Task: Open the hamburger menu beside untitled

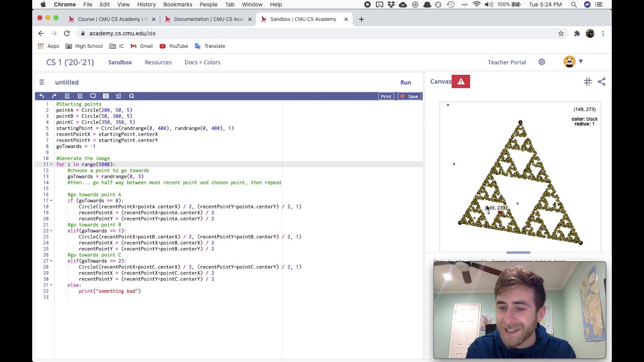Action: pyautogui.click(x=42, y=82)
